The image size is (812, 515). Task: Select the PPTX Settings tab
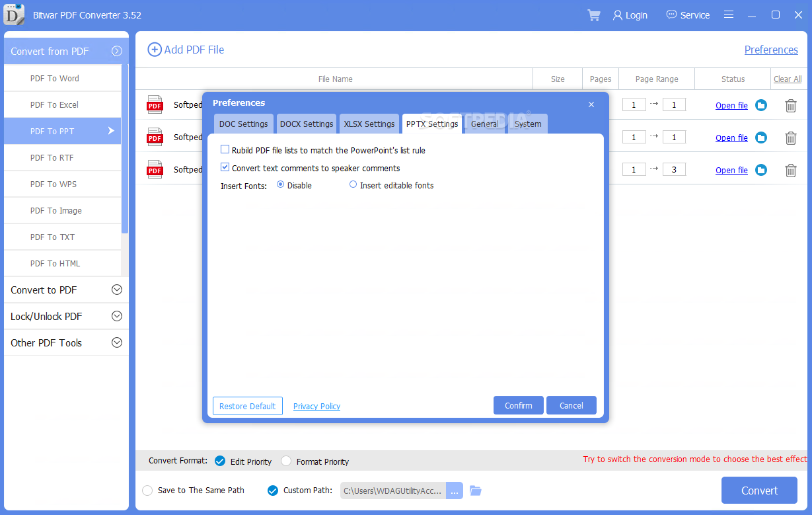click(x=432, y=124)
